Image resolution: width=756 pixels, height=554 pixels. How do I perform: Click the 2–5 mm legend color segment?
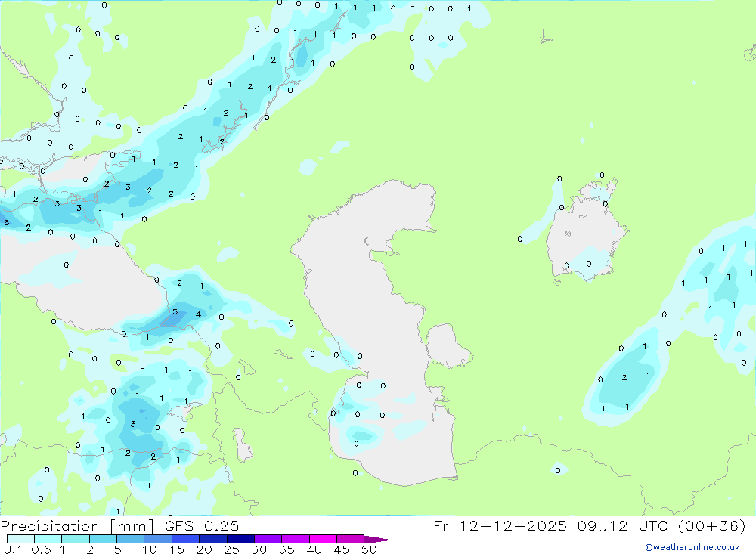[x=103, y=539]
